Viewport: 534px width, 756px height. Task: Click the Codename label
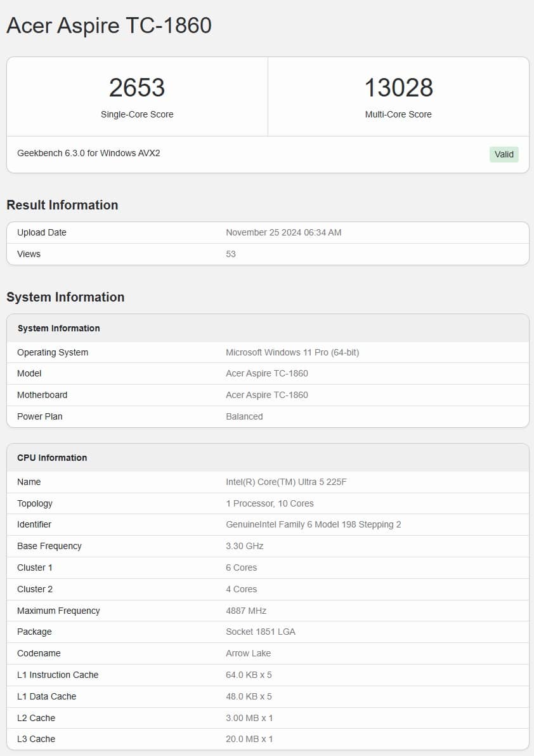pyautogui.click(x=39, y=653)
